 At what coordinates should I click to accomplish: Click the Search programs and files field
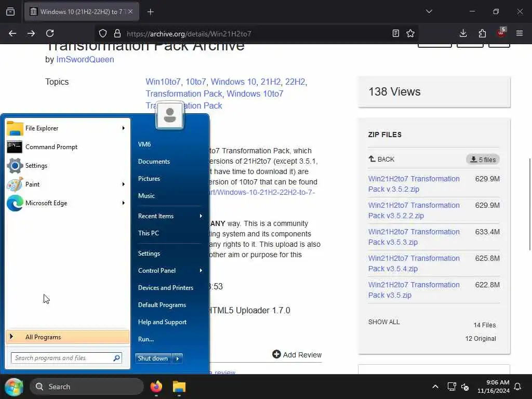[66, 358]
